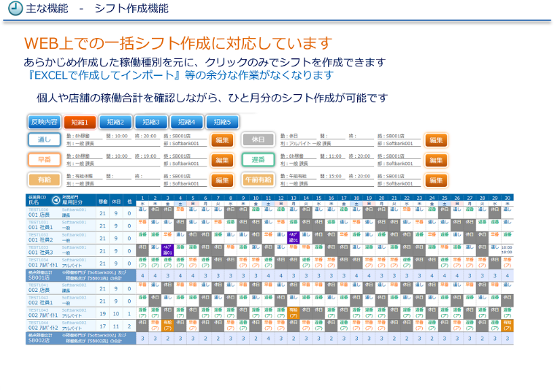
Task: Choose the 早番 shift type
Action: [44, 159]
